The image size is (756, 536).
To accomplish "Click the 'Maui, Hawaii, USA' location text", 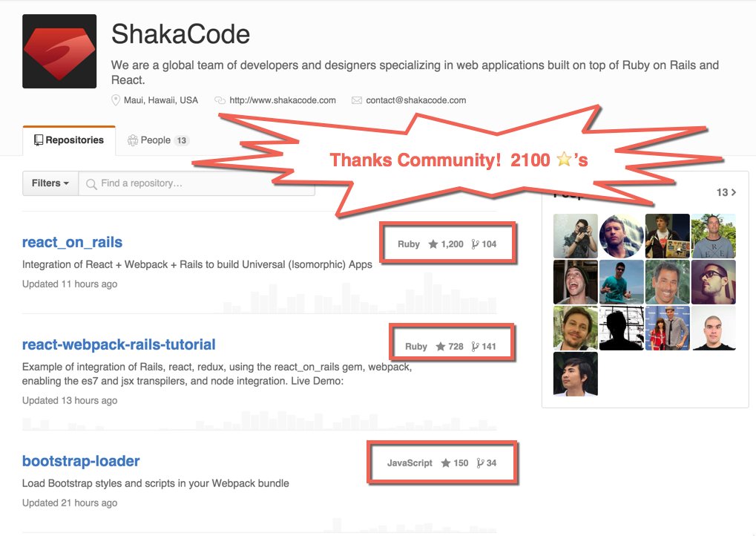I will [x=161, y=100].
